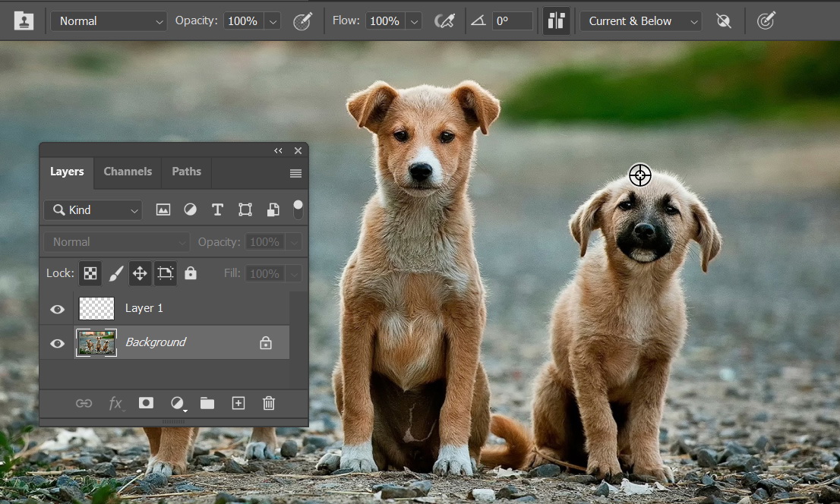Expand the Kind filter dropdown

(93, 210)
